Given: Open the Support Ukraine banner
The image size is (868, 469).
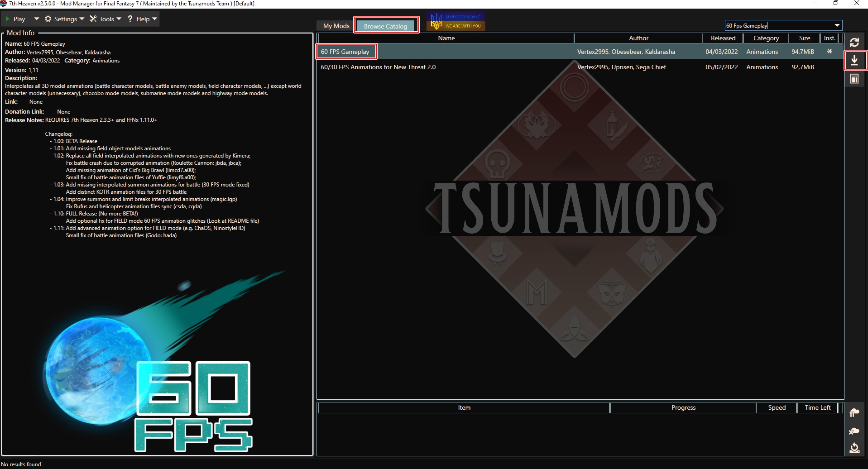Looking at the screenshot, I should pyautogui.click(x=456, y=21).
